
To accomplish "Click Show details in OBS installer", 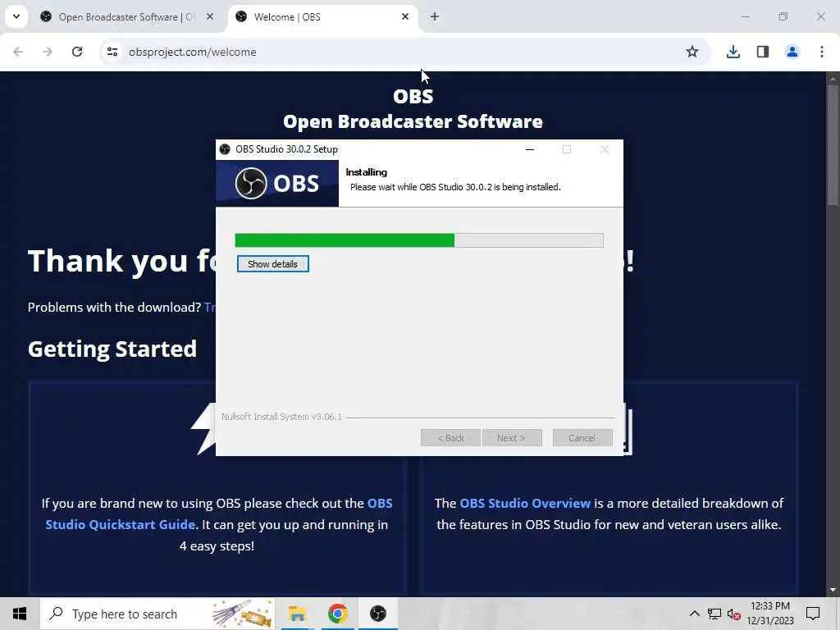I will pyautogui.click(x=272, y=264).
